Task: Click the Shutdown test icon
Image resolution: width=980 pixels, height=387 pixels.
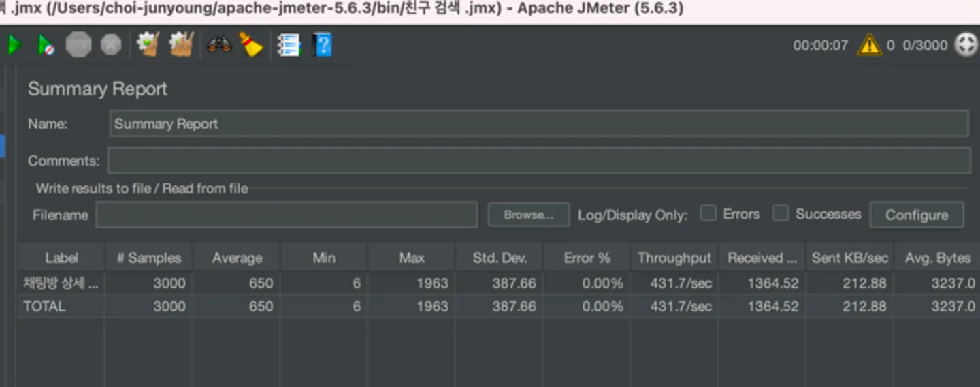Action: point(111,46)
